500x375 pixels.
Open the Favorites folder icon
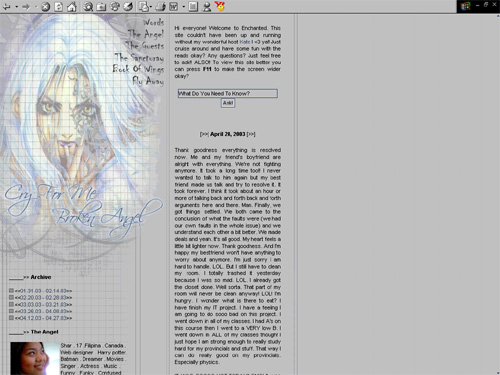tap(101, 7)
